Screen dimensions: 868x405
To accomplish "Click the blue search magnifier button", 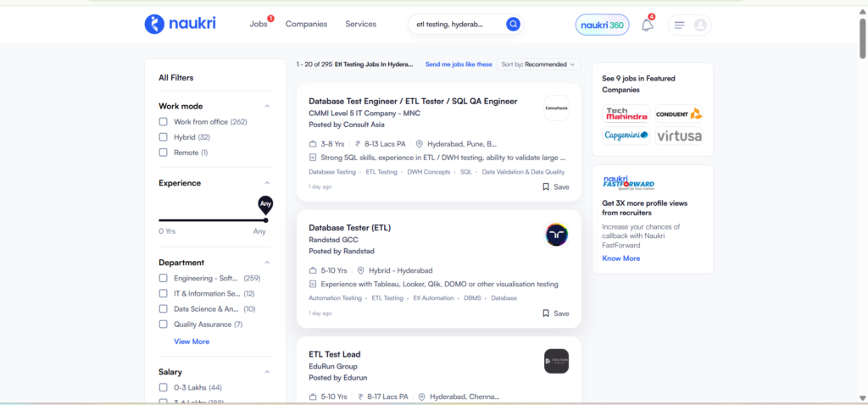I will [513, 24].
